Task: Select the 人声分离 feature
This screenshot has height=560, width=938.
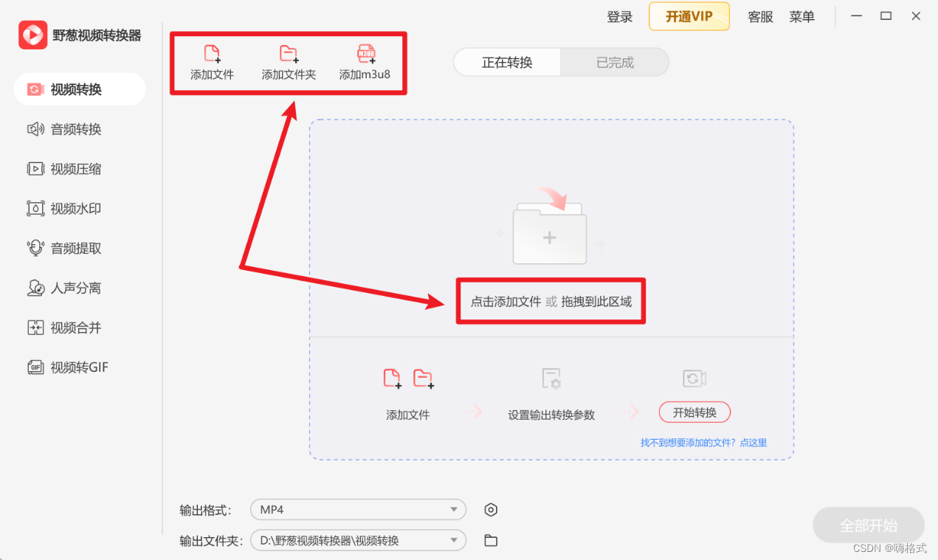Action: pos(79,288)
